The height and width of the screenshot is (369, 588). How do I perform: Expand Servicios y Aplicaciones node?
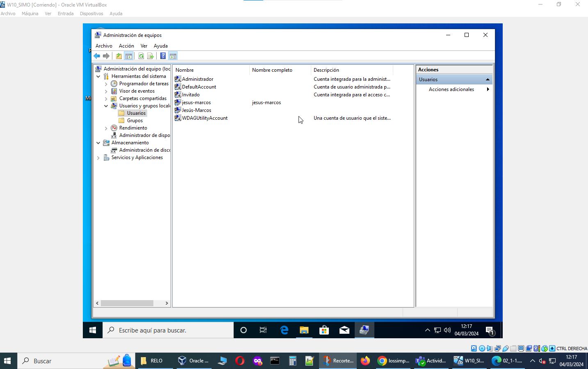click(98, 158)
